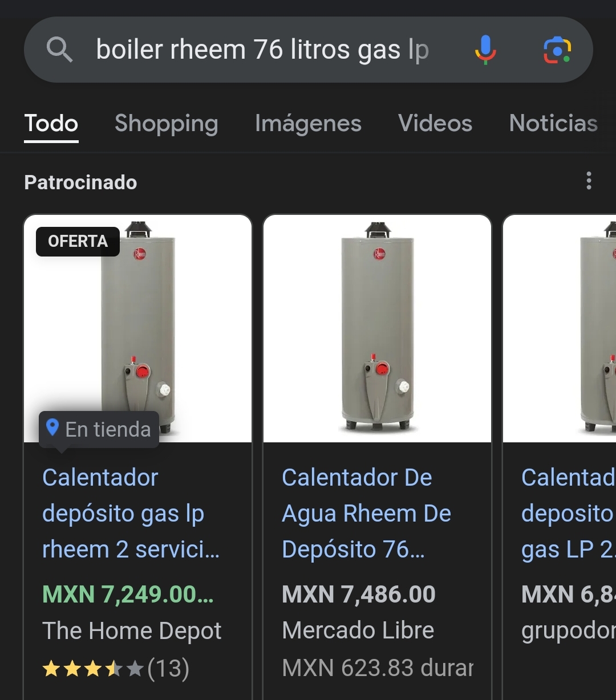Click the Home Depot boiler product image
The image size is (616, 700).
137,328
